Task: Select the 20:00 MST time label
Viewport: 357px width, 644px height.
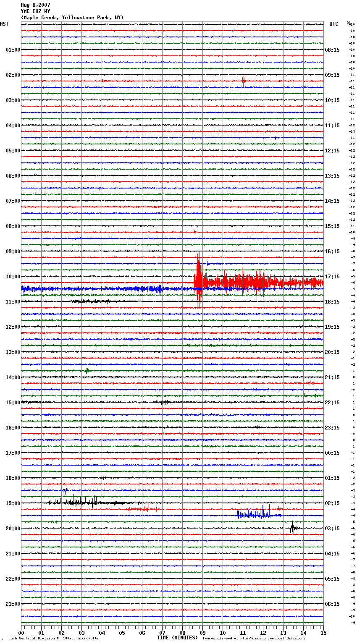Action: click(13, 529)
